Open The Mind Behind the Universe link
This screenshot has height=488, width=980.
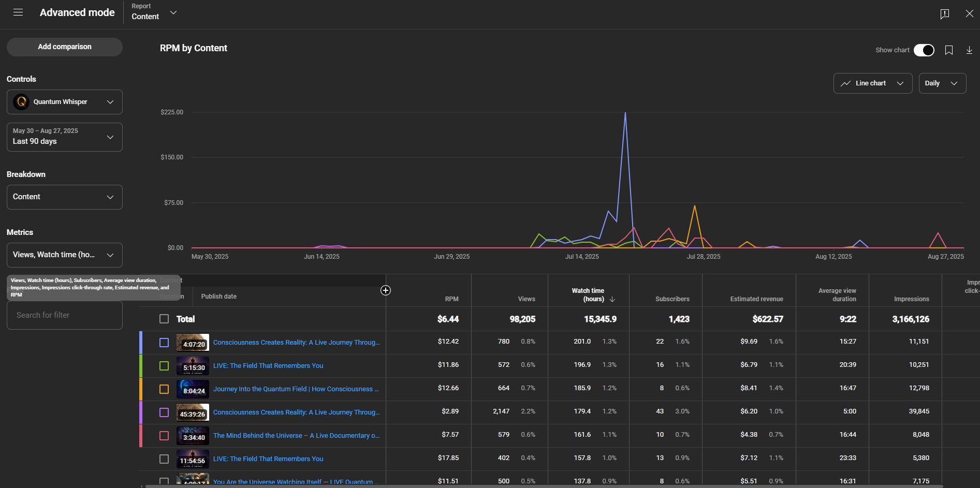tap(296, 436)
